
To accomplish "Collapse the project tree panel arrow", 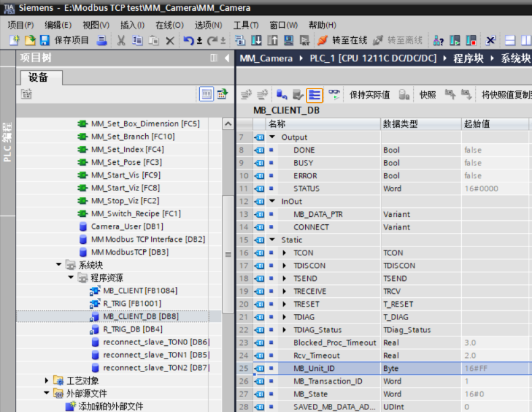I will coord(228,58).
